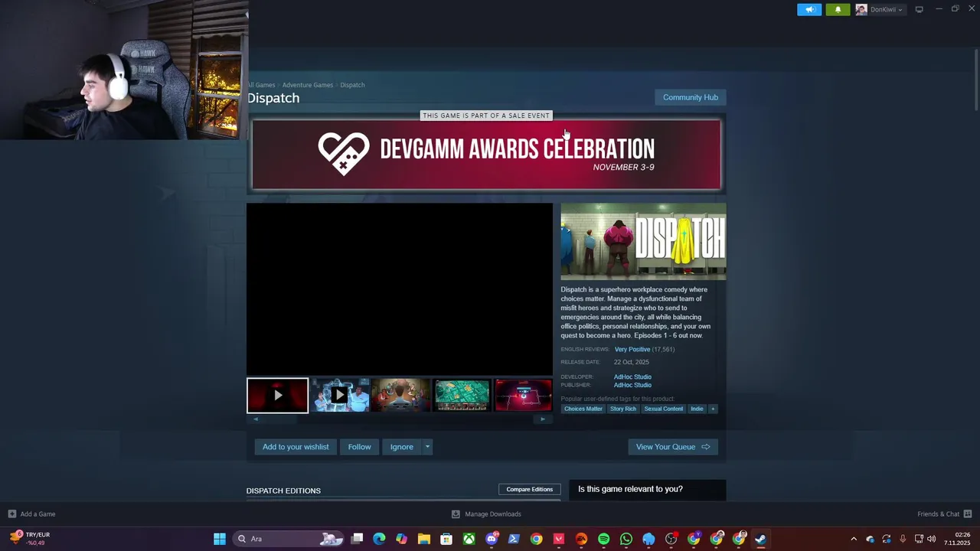The width and height of the screenshot is (980, 551).
Task: Click the taskbar volume speaker icon
Action: (x=931, y=539)
